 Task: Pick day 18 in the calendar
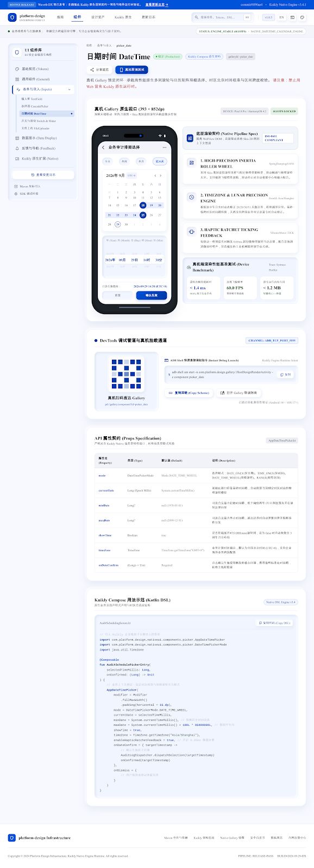(143, 206)
